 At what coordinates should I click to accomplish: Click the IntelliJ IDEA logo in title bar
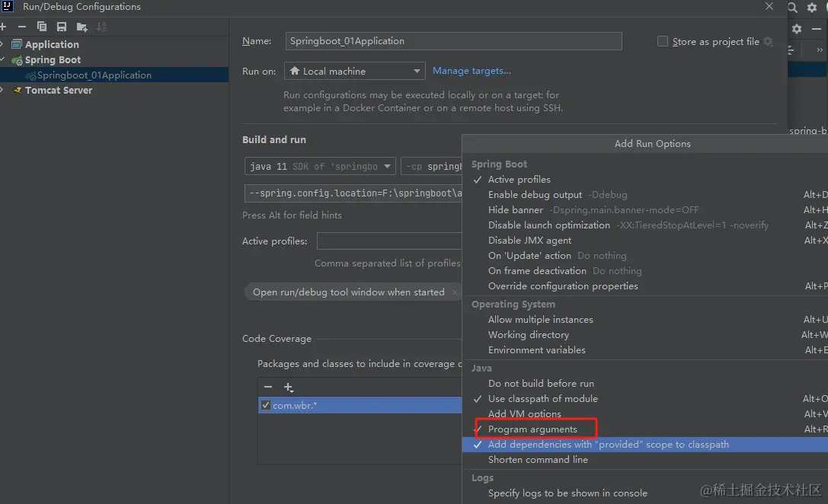coord(8,6)
